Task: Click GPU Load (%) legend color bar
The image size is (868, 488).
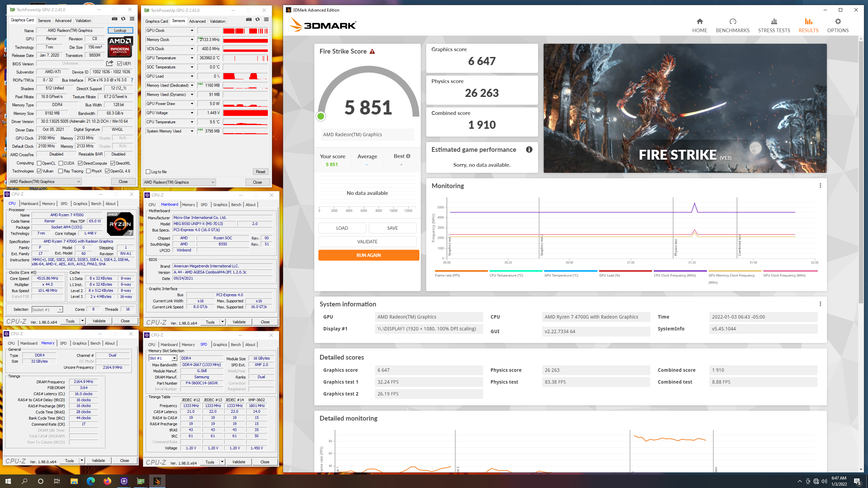Action: tap(625, 271)
